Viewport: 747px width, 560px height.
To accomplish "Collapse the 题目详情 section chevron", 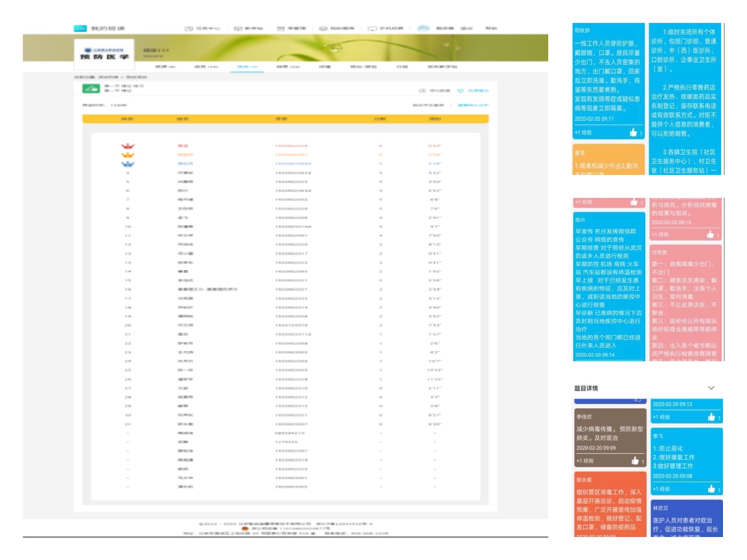I will (711, 388).
